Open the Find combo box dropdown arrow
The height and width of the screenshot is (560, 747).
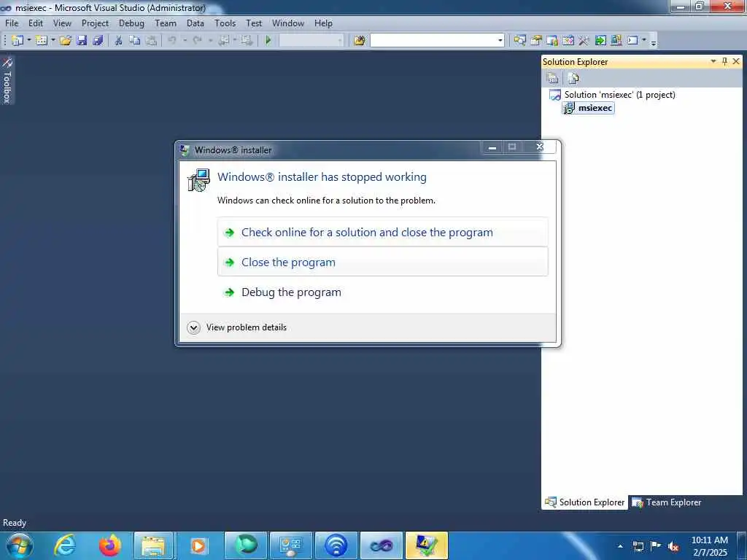tap(500, 41)
